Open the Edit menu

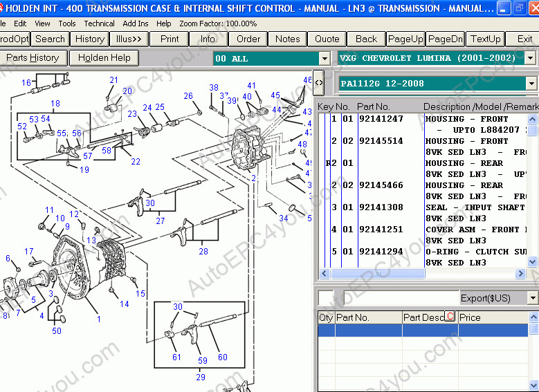pos(20,24)
